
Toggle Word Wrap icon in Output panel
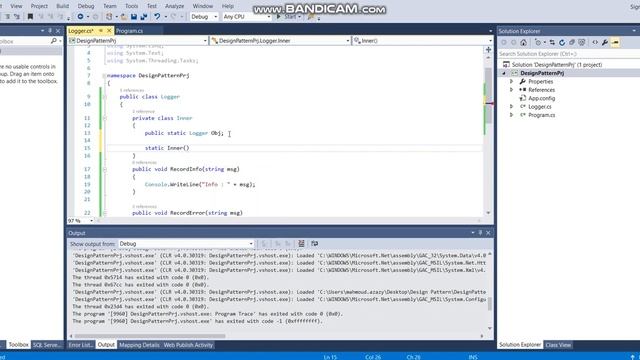tap(314, 244)
